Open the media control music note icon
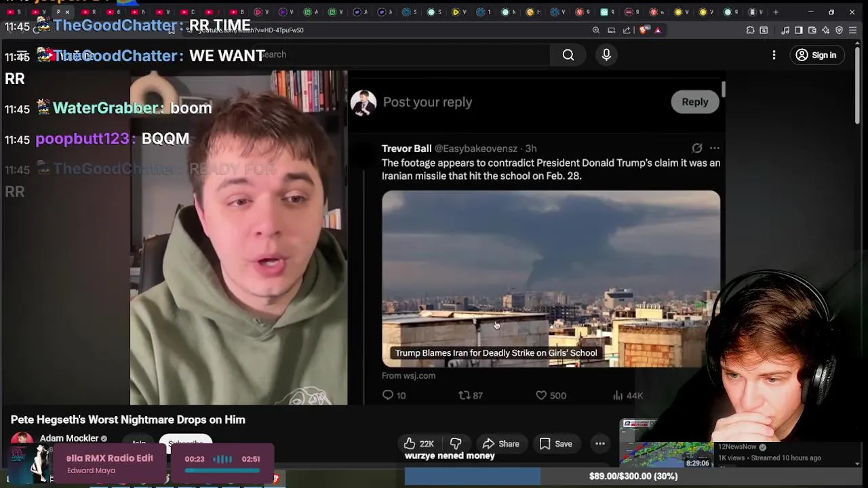This screenshot has width=868, height=488. [x=785, y=30]
